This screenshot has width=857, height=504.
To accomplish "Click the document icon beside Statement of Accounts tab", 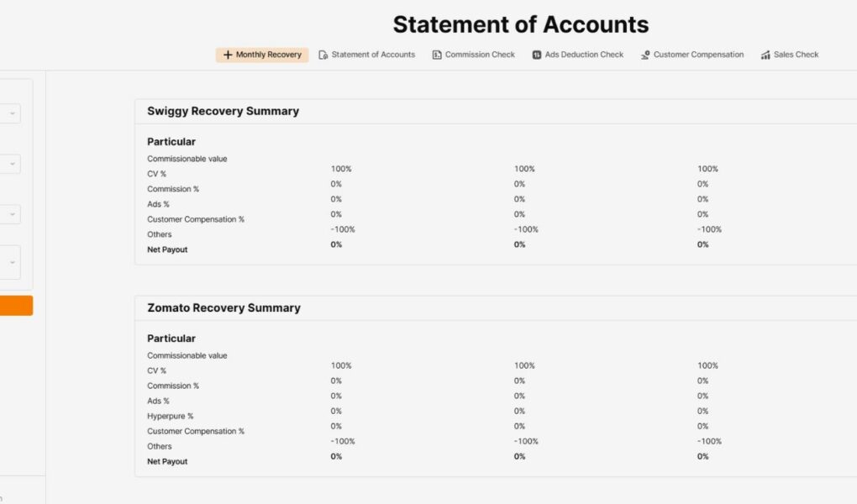I will [x=323, y=55].
